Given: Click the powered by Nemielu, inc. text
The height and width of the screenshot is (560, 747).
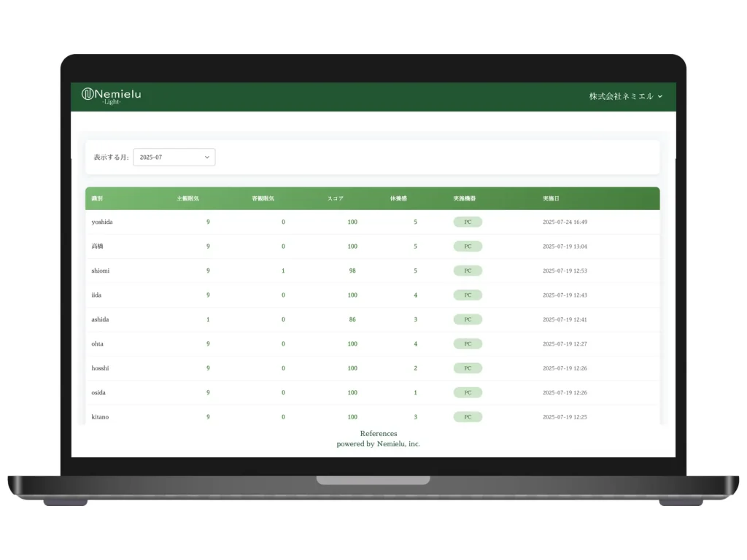Looking at the screenshot, I should coord(379,444).
